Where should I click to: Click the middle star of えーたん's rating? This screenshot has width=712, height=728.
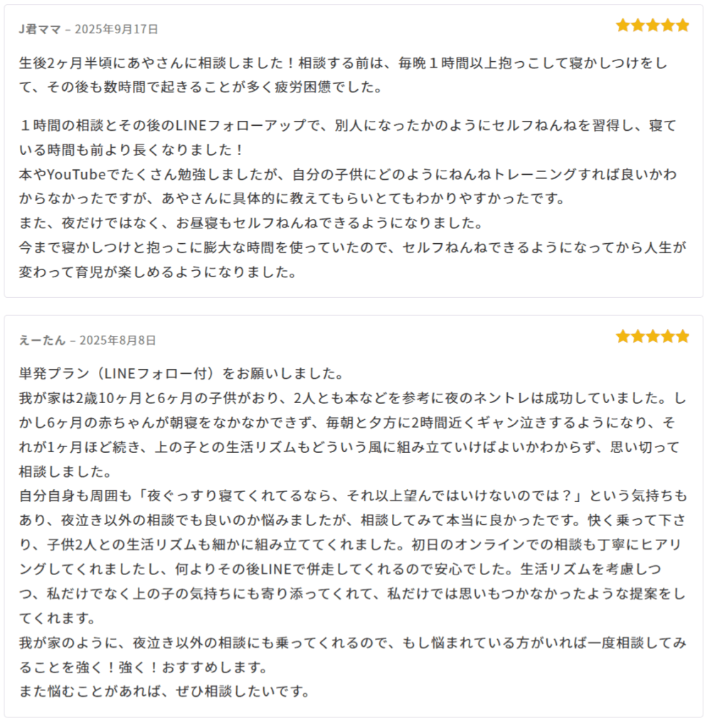pos(653,336)
